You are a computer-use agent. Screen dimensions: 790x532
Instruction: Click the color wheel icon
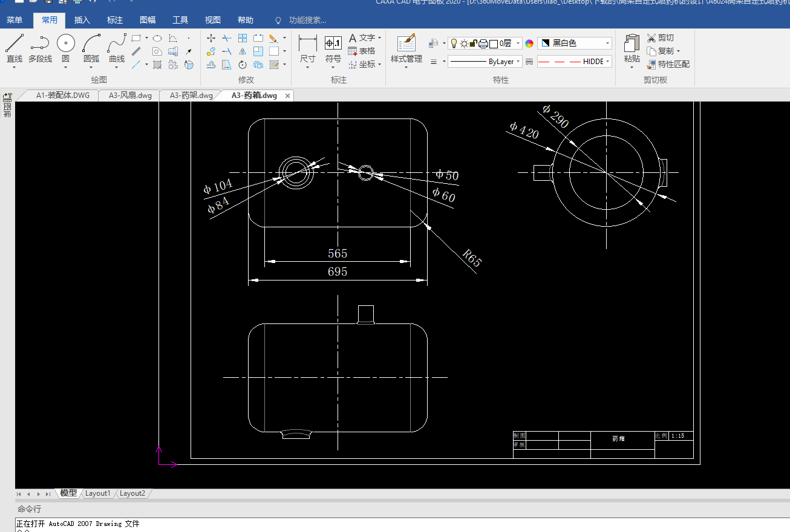[529, 44]
